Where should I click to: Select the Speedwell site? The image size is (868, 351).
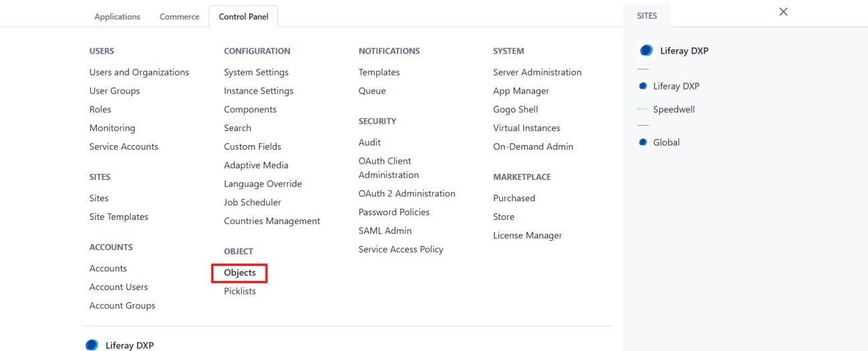tap(674, 110)
